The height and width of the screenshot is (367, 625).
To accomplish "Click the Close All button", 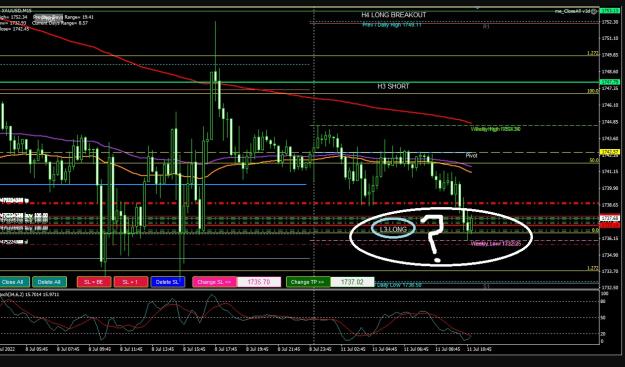I will (14, 282).
